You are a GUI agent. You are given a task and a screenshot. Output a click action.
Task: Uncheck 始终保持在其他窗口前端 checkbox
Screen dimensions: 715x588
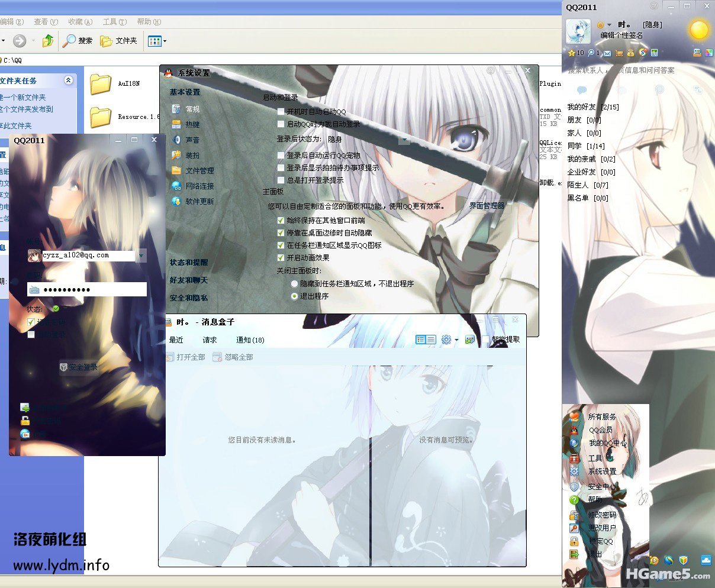[x=281, y=220]
